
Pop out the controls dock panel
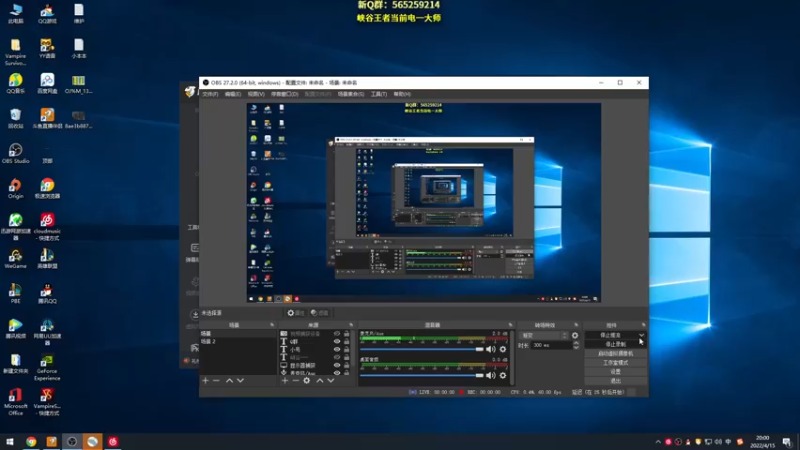pyautogui.click(x=643, y=325)
